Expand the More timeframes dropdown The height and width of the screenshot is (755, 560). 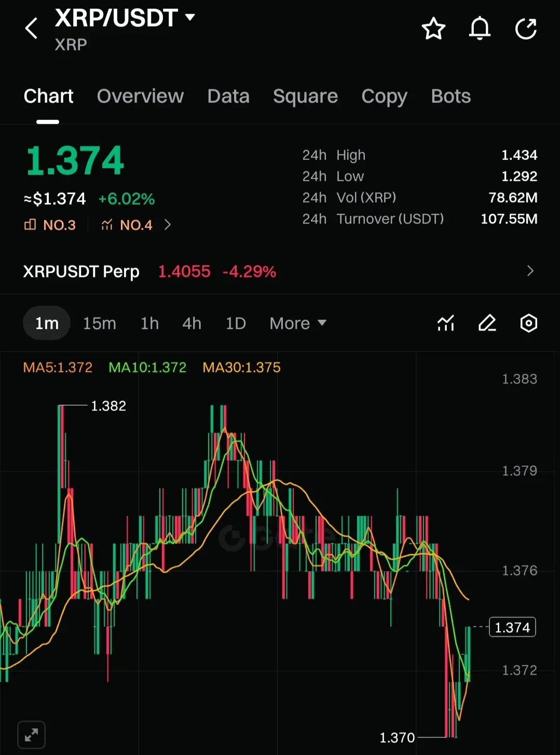pyautogui.click(x=298, y=323)
